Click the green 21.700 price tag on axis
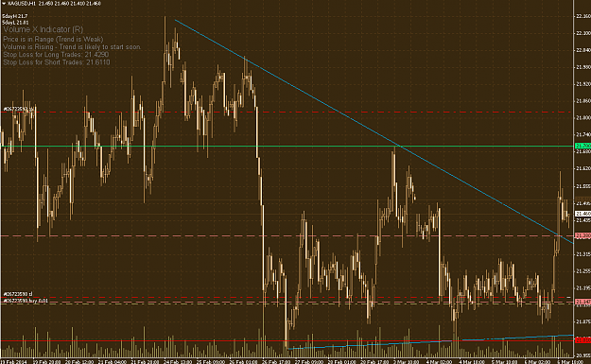The height and width of the screenshot is (364, 591). pos(582,146)
